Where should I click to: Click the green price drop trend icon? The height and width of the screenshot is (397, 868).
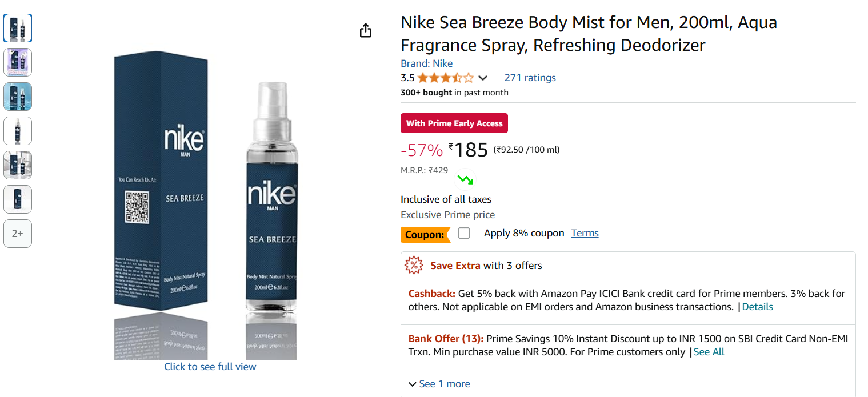click(x=465, y=179)
